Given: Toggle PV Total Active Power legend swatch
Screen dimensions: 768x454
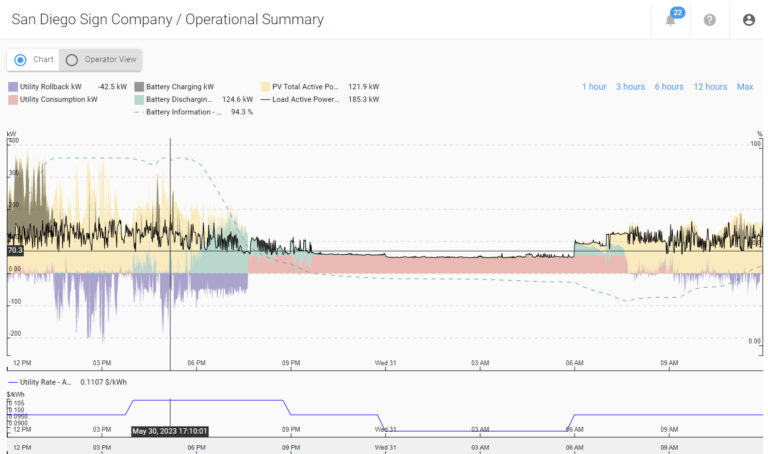Looking at the screenshot, I should [x=265, y=87].
